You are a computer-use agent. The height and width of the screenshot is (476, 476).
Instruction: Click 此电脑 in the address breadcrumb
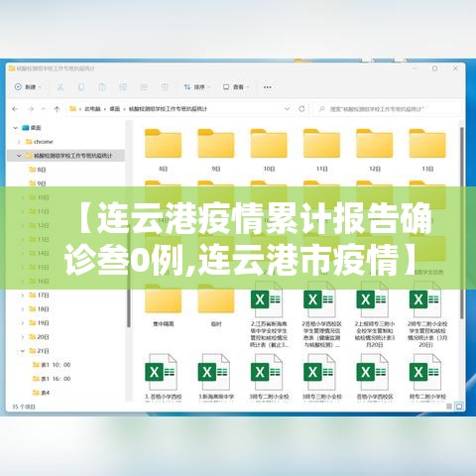click(x=92, y=109)
